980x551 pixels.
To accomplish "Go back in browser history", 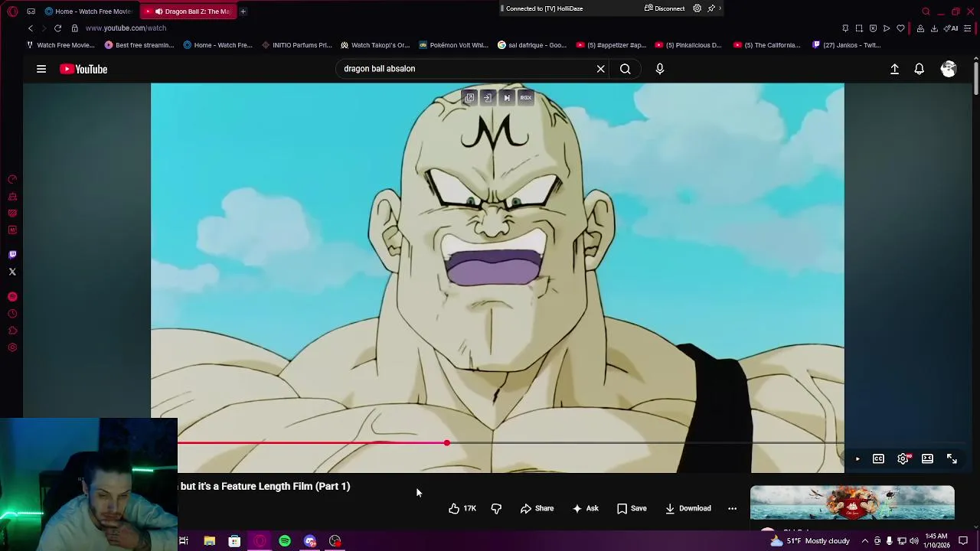I will coord(30,28).
